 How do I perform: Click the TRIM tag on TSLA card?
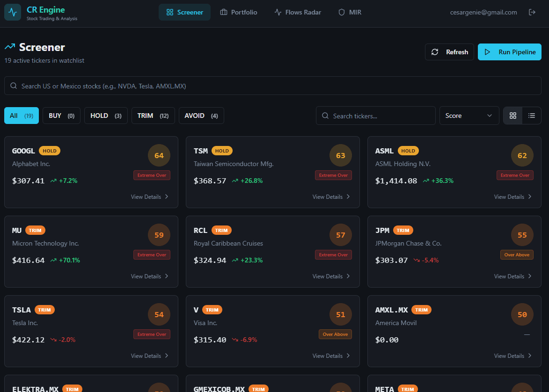[44, 310]
